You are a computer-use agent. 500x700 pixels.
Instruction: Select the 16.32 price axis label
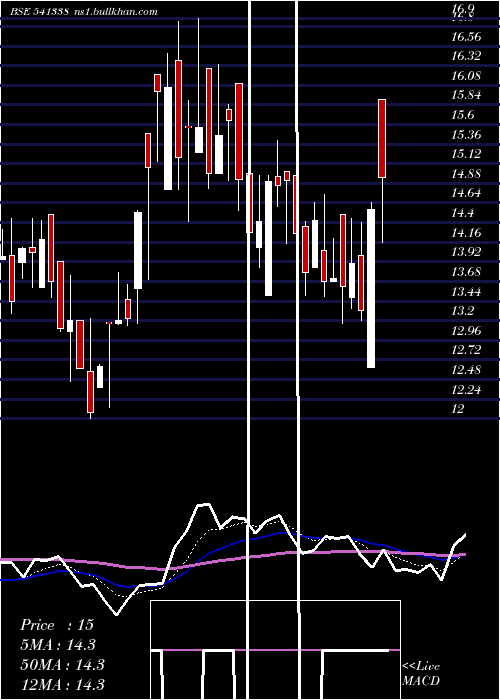466,56
